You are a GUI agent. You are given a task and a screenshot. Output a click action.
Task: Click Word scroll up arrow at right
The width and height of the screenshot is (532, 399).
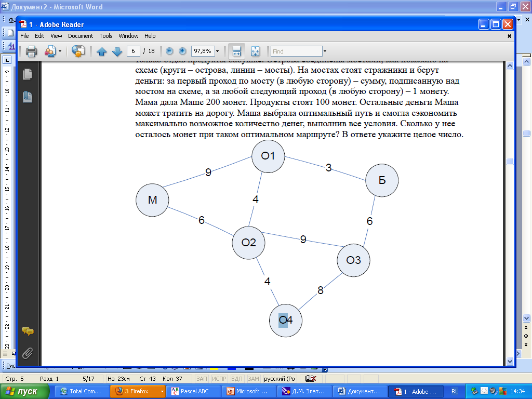(526, 61)
